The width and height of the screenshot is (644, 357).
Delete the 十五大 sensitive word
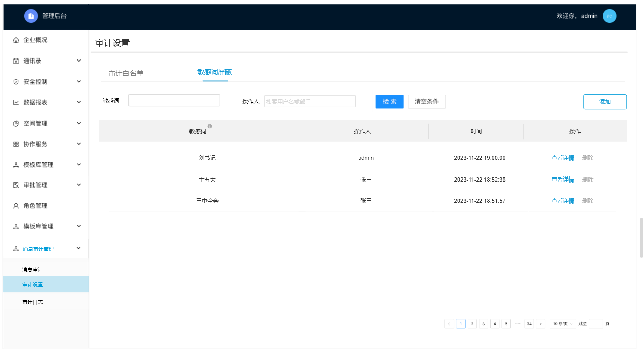tap(588, 180)
